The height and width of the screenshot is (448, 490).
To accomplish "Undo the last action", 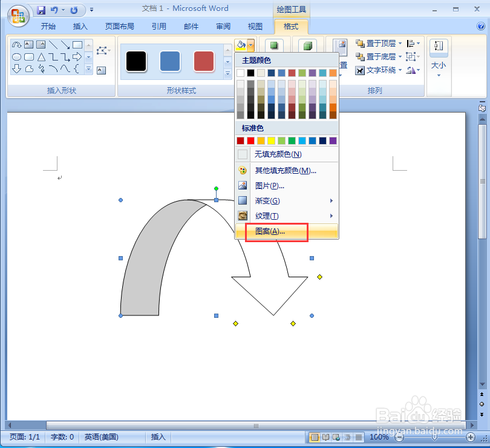I will [54, 10].
